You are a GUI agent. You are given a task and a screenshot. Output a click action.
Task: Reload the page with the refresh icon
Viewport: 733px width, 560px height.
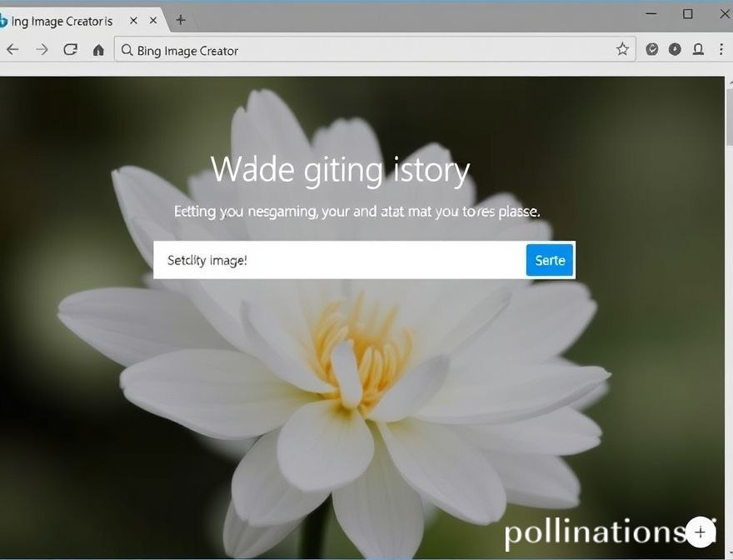pyautogui.click(x=70, y=49)
